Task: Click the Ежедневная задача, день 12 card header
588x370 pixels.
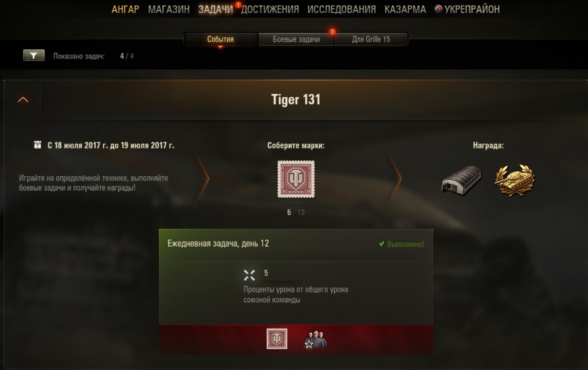Action: 296,244
